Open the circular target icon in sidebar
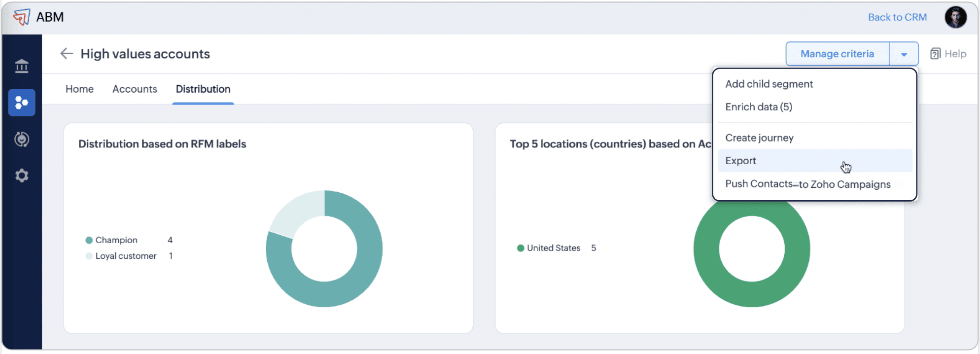 click(x=22, y=140)
